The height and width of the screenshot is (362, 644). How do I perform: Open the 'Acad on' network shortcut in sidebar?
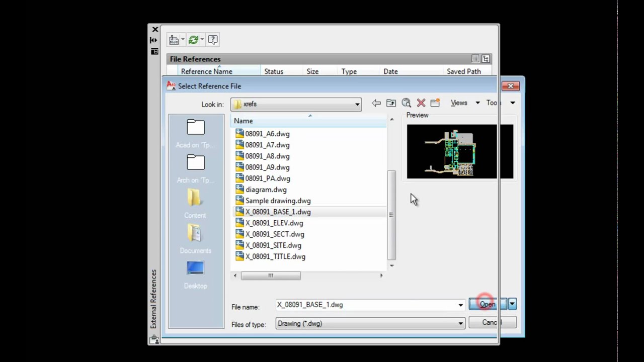coord(195,134)
